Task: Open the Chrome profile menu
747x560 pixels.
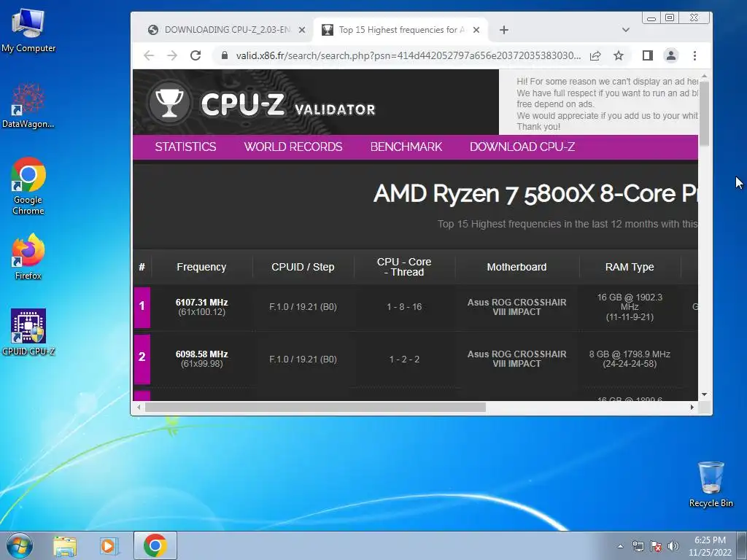Action: [671, 55]
